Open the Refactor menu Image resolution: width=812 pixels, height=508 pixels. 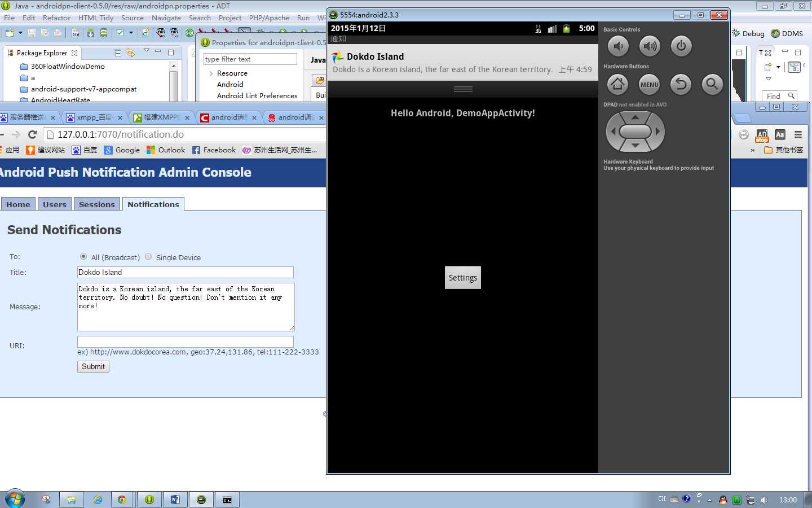56,17
